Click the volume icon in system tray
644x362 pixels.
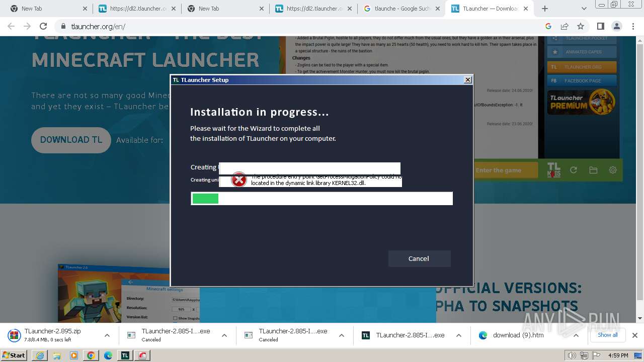pyautogui.click(x=573, y=355)
